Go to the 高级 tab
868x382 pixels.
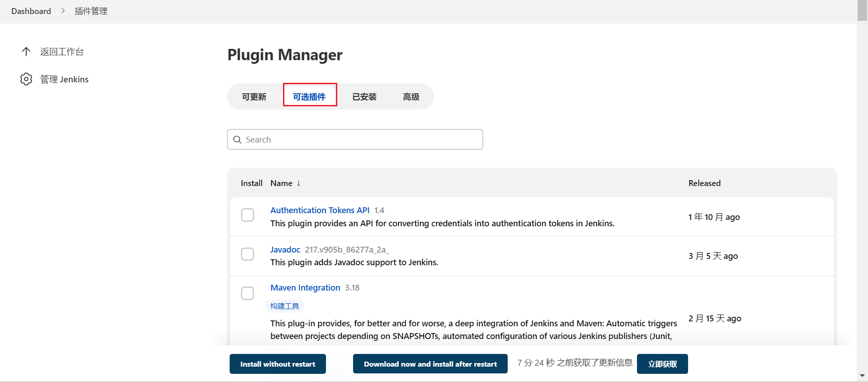(x=411, y=97)
